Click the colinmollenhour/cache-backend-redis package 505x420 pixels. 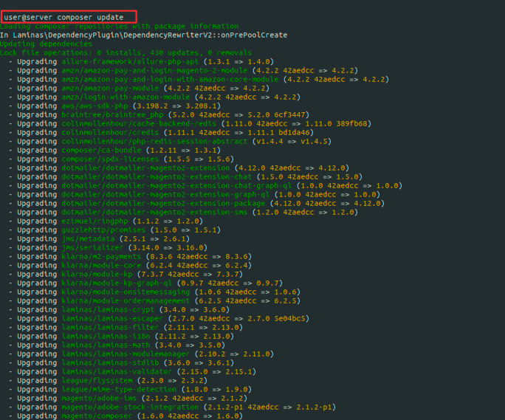[139, 124]
